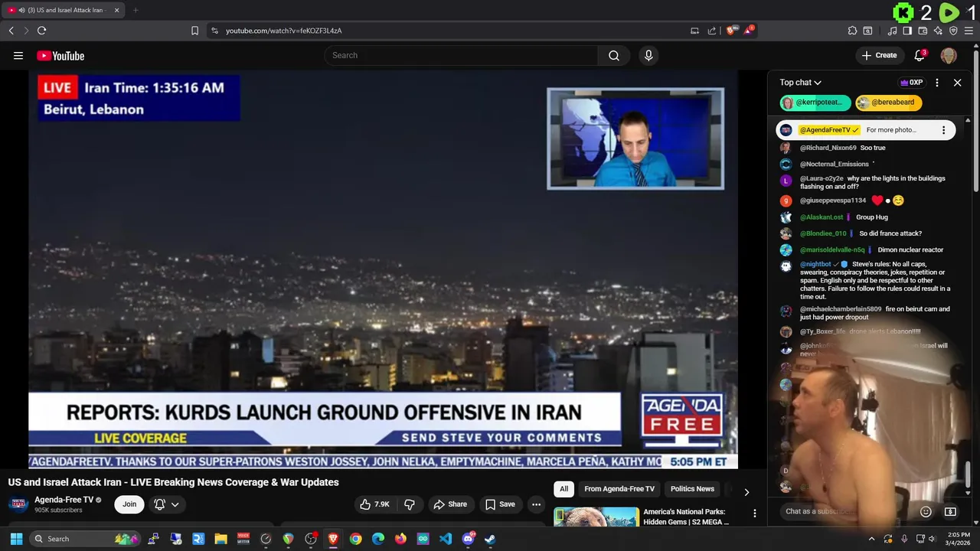The image size is (980, 551).
Task: Open Brave Wallet icon in toolbar
Action: tap(923, 31)
